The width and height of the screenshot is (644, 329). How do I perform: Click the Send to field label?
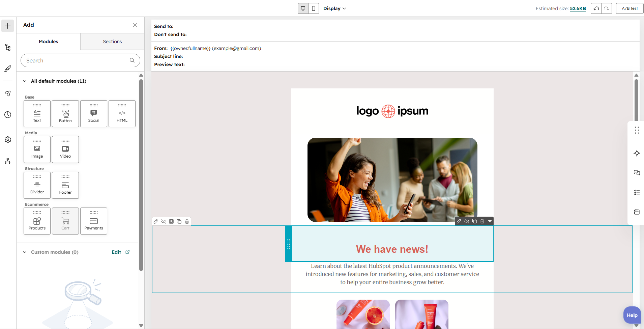pyautogui.click(x=164, y=26)
